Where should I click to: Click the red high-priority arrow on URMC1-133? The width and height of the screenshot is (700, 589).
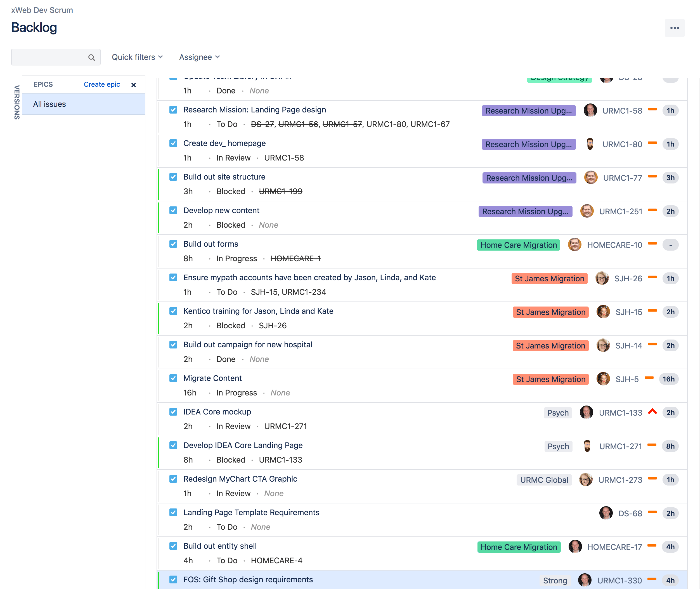(x=652, y=412)
